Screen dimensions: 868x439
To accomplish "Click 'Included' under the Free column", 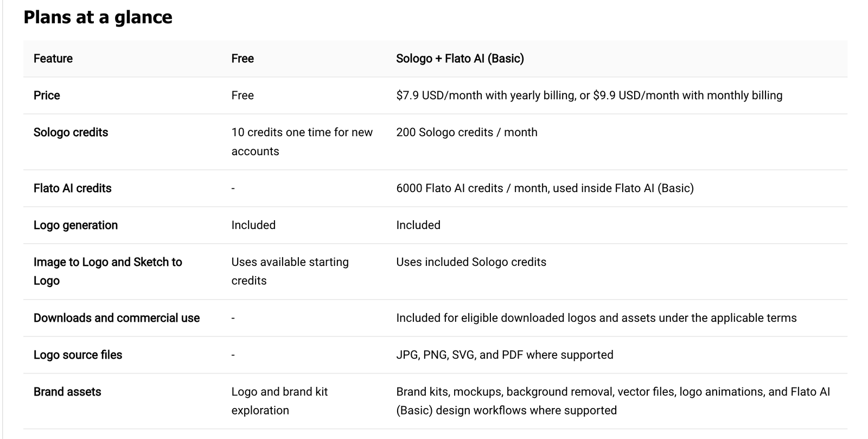I will [253, 225].
